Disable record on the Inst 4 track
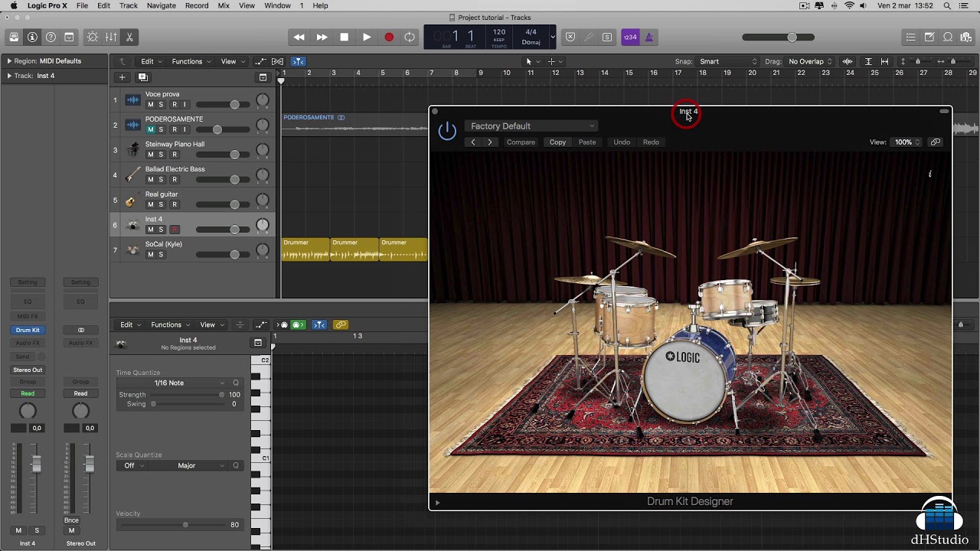Viewport: 980px width, 551px height. [x=174, y=230]
